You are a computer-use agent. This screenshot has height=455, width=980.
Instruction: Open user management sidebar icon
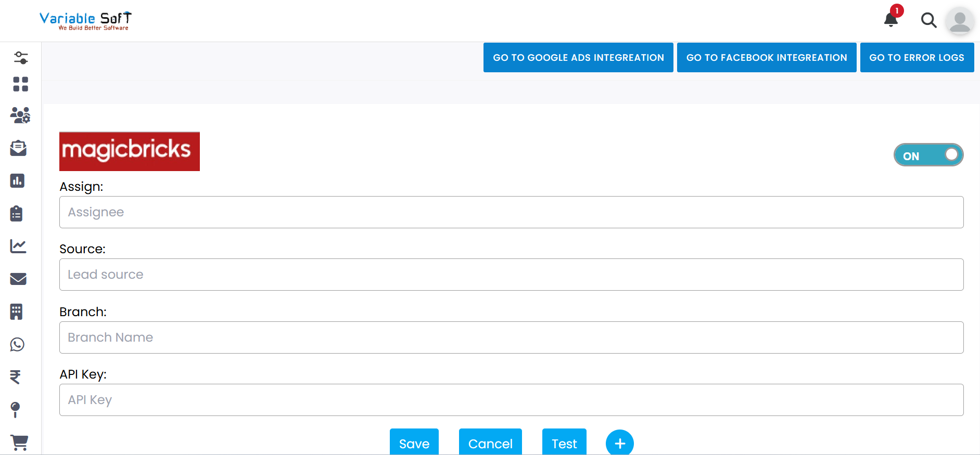(x=20, y=115)
